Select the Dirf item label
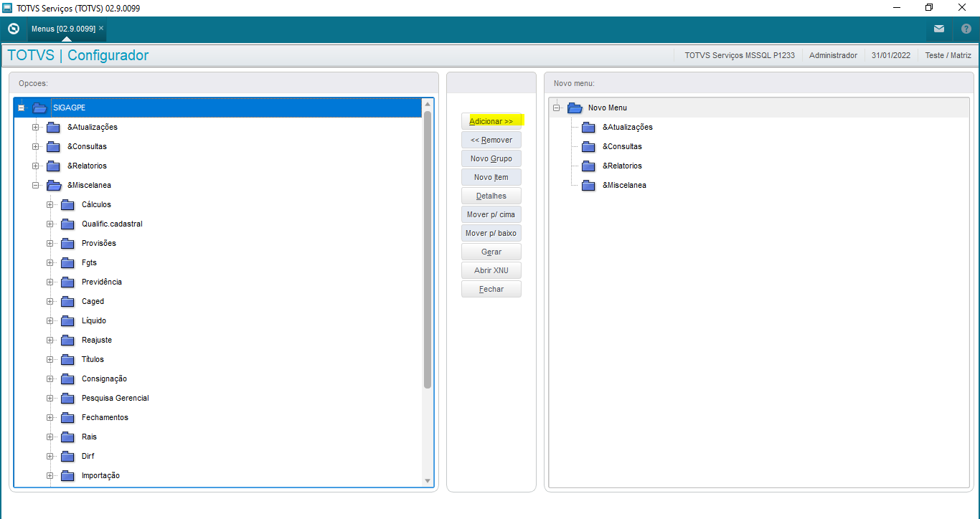The image size is (980, 519). click(x=88, y=456)
